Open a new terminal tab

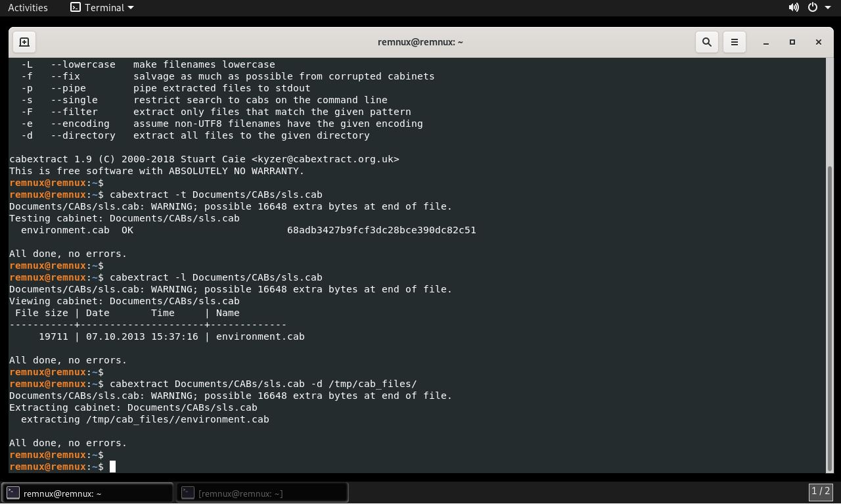tap(24, 42)
